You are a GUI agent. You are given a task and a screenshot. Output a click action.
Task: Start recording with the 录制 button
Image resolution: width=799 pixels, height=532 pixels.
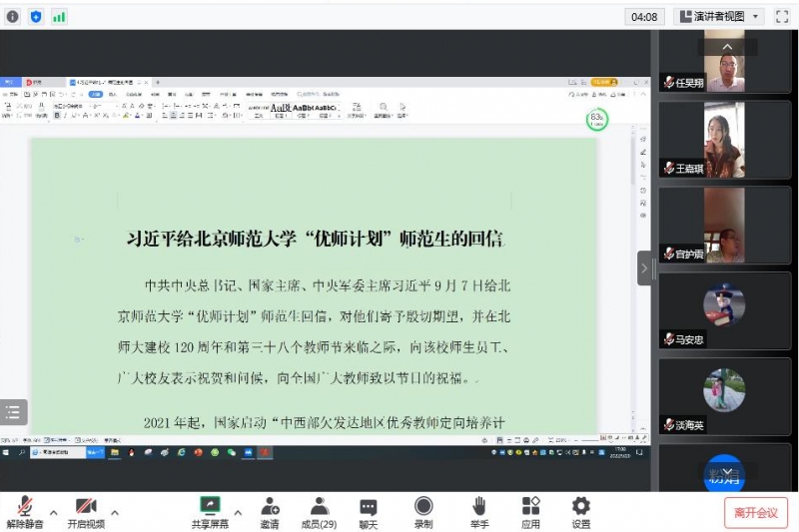(x=423, y=512)
